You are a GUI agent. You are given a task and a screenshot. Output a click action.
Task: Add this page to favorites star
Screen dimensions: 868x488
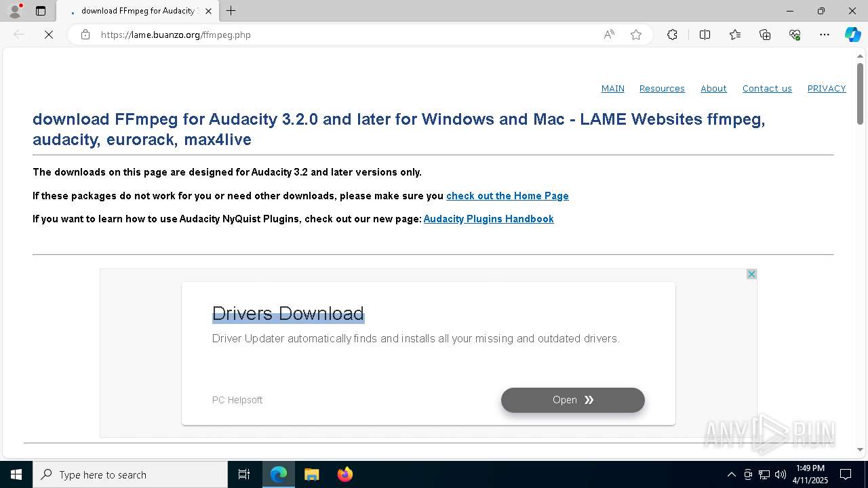tap(636, 35)
